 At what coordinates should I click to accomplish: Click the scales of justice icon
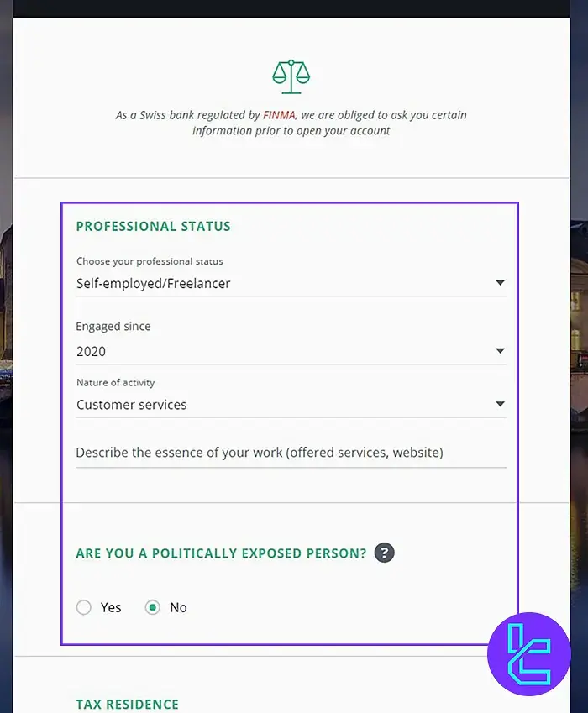(291, 76)
